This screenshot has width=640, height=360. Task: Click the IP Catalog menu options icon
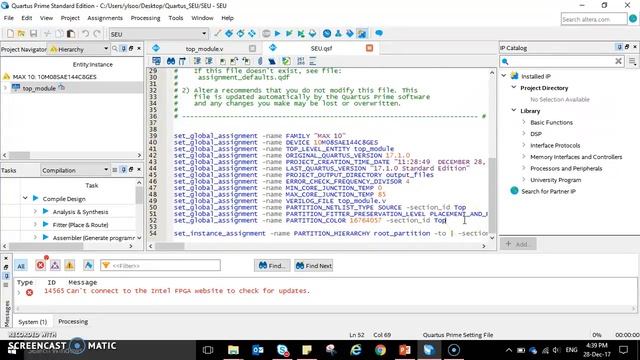(632, 62)
